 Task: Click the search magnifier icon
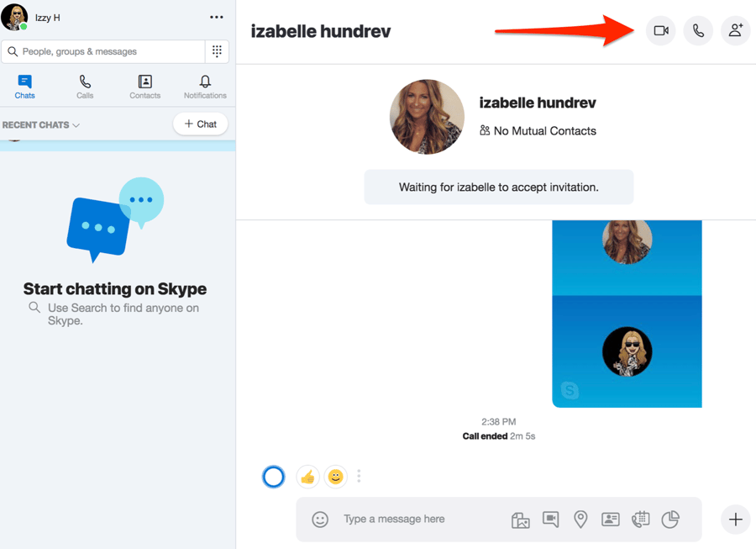coord(13,51)
